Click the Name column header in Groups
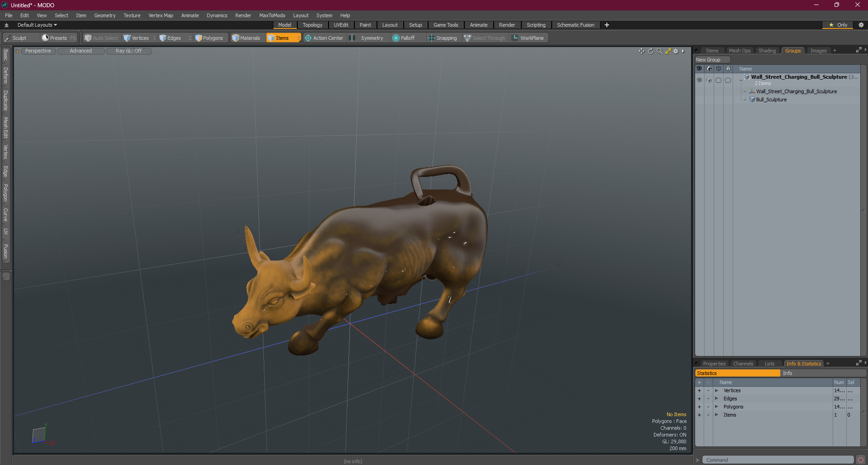The height and width of the screenshot is (465, 868). click(x=745, y=69)
